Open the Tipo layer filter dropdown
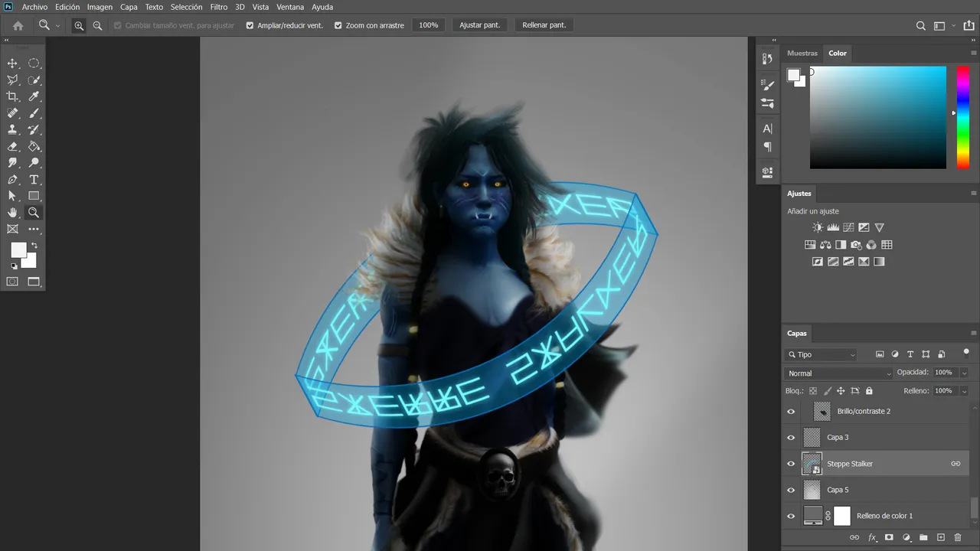This screenshot has width=980, height=551. [821, 354]
